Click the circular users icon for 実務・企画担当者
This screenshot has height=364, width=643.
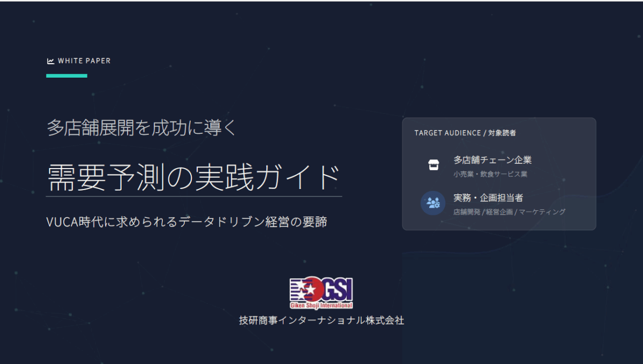433,203
